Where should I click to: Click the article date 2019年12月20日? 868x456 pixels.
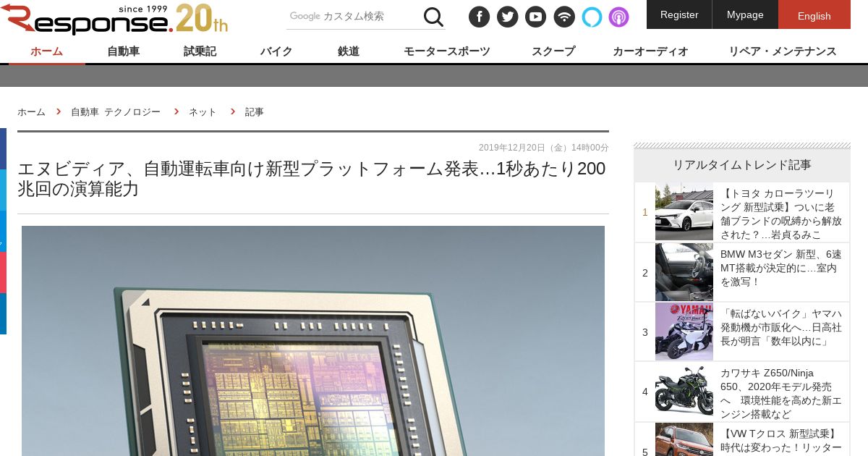[544, 148]
